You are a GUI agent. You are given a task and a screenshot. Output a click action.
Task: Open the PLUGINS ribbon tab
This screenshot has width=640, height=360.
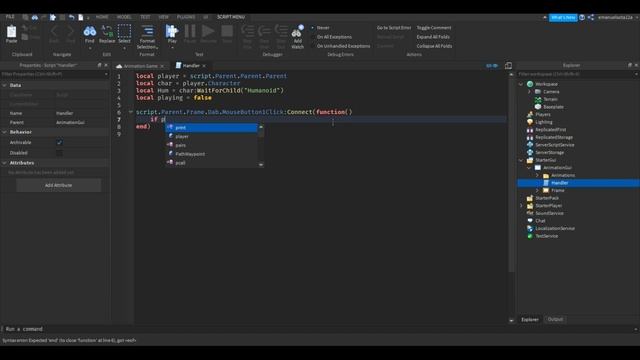coord(186,17)
